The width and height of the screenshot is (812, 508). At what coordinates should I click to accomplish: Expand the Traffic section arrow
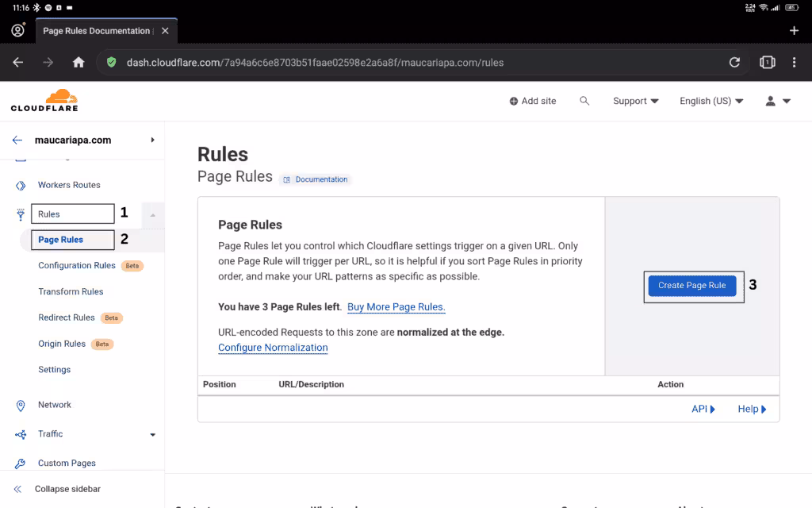coord(153,435)
